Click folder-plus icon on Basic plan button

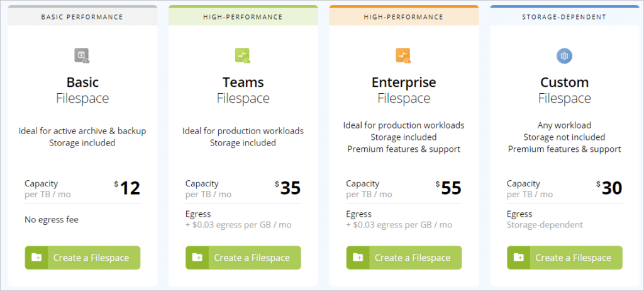pos(36,258)
